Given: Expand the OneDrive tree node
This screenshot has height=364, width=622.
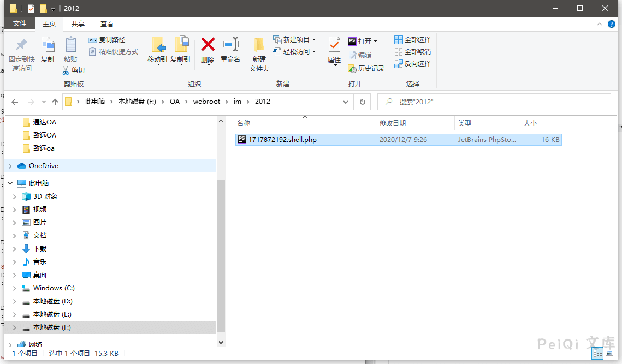Looking at the screenshot, I should tap(10, 166).
